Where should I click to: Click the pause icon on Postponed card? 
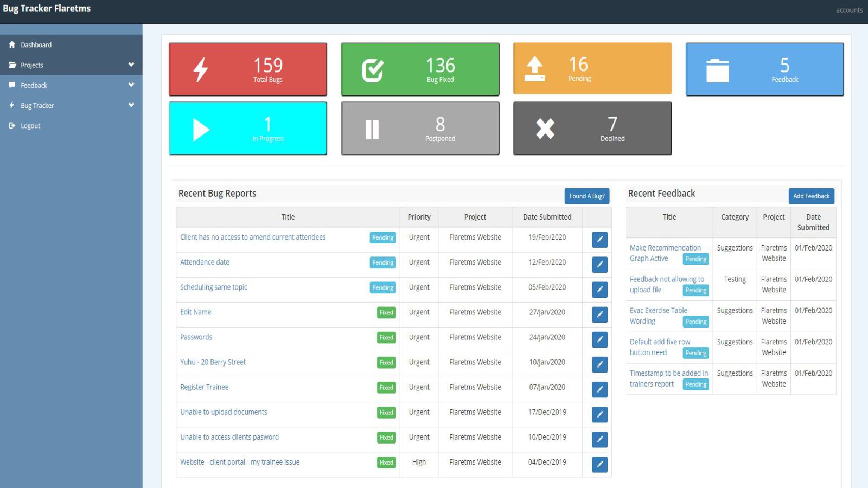(x=372, y=130)
